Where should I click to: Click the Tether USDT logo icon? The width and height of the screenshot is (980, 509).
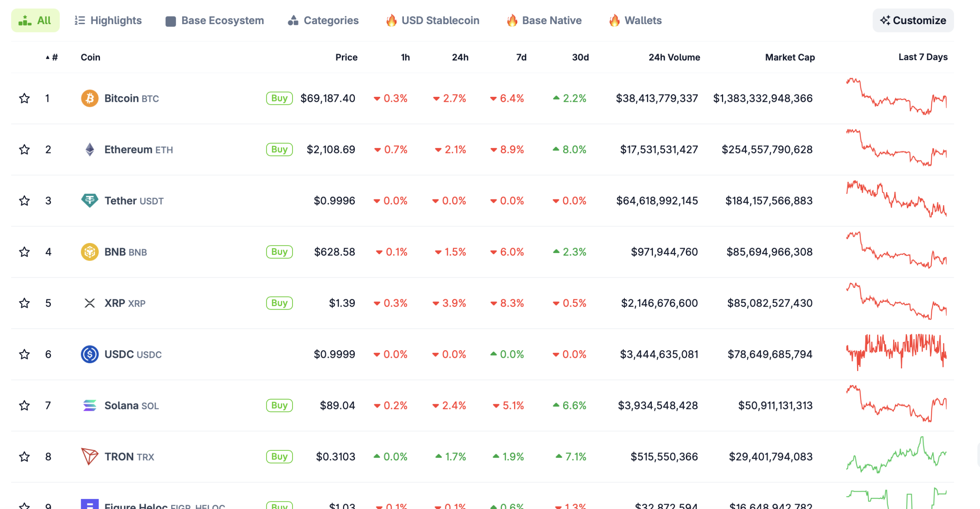[90, 201]
